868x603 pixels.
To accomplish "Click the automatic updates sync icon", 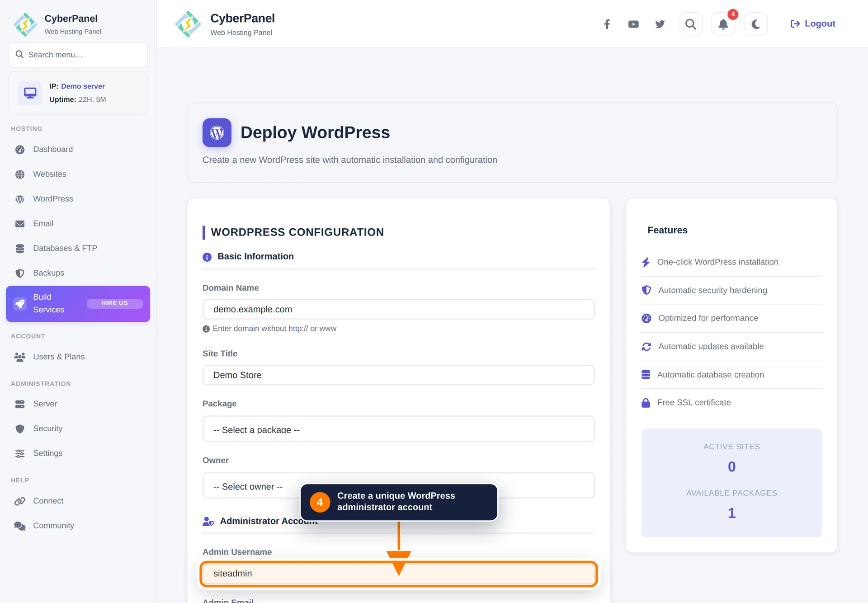I will (646, 347).
